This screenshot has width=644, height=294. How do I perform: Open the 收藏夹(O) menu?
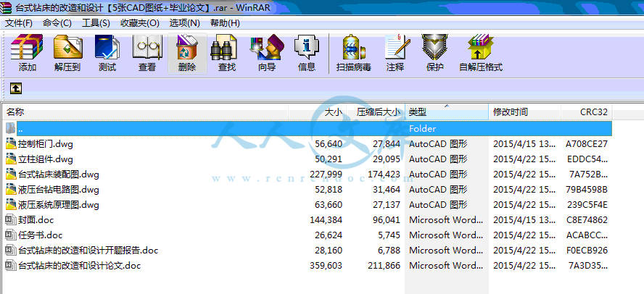coord(140,23)
